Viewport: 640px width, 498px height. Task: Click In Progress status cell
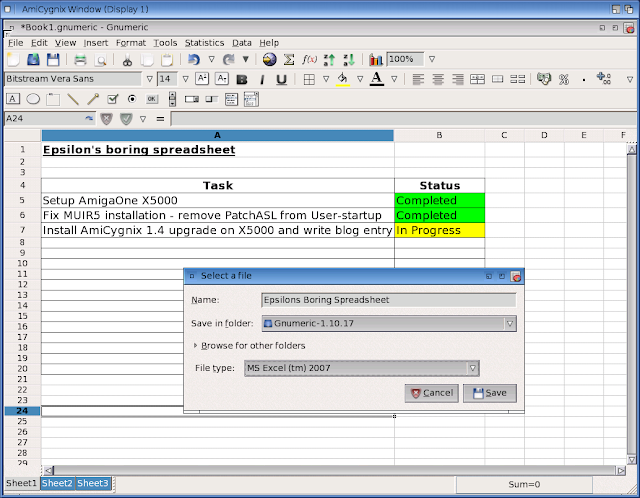click(x=440, y=230)
